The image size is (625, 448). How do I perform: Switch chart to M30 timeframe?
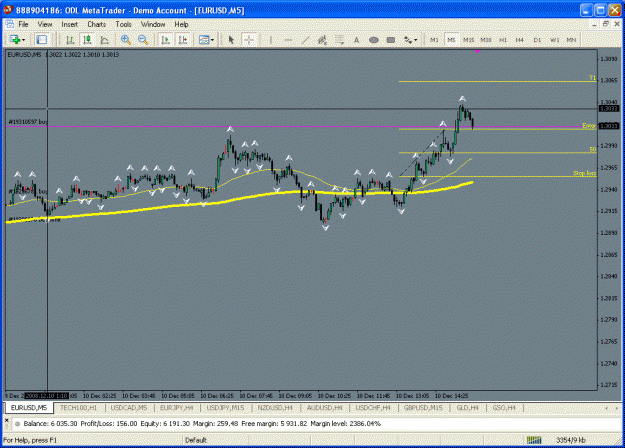485,40
